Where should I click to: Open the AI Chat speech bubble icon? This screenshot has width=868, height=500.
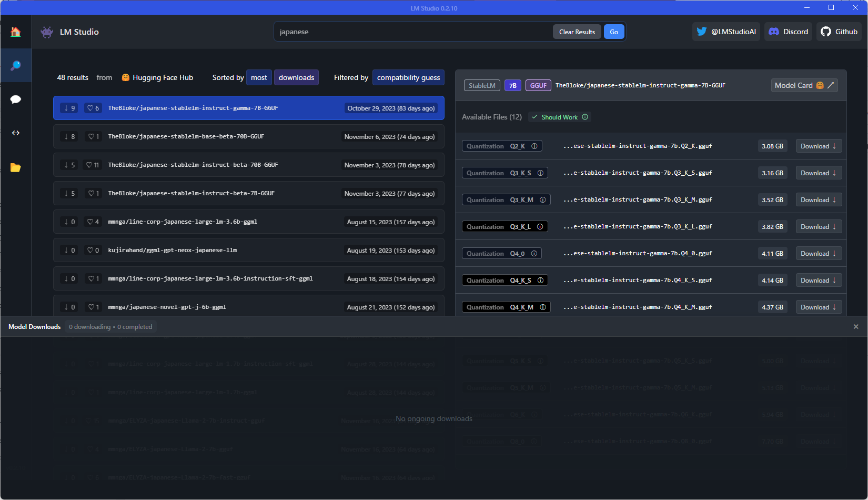[x=16, y=99]
